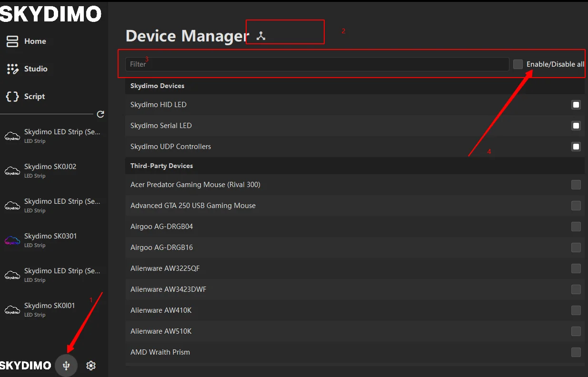588x377 pixels.
Task: Enable the Airgoo AG-DRGB04 checkbox
Action: pyautogui.click(x=576, y=227)
